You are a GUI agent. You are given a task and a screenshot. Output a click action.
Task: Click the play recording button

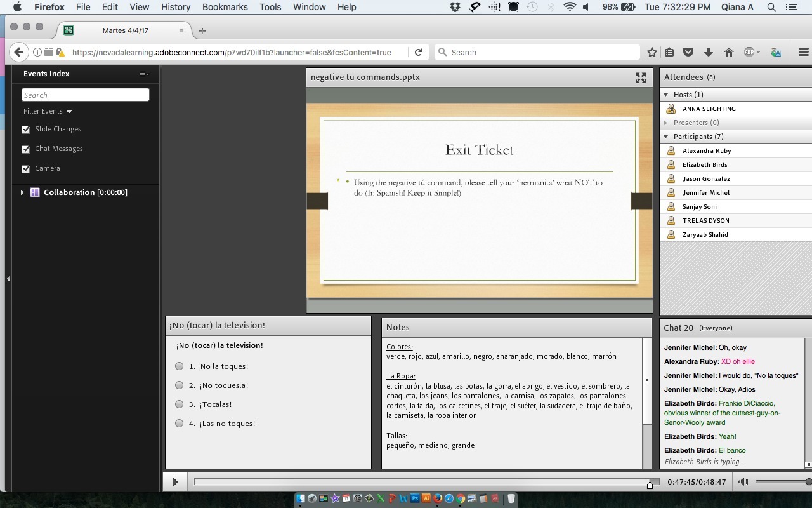click(x=174, y=482)
